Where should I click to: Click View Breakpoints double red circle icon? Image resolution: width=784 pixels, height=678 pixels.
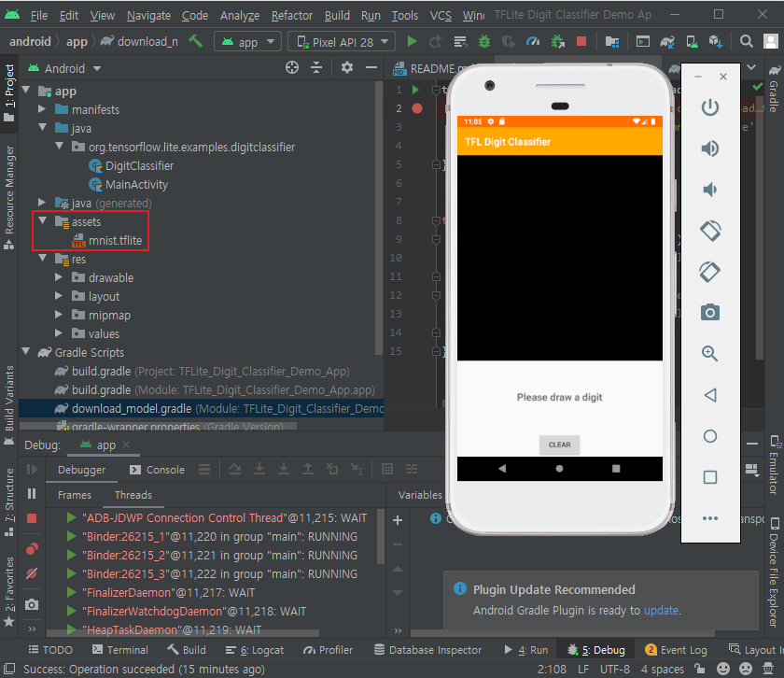pos(32,549)
